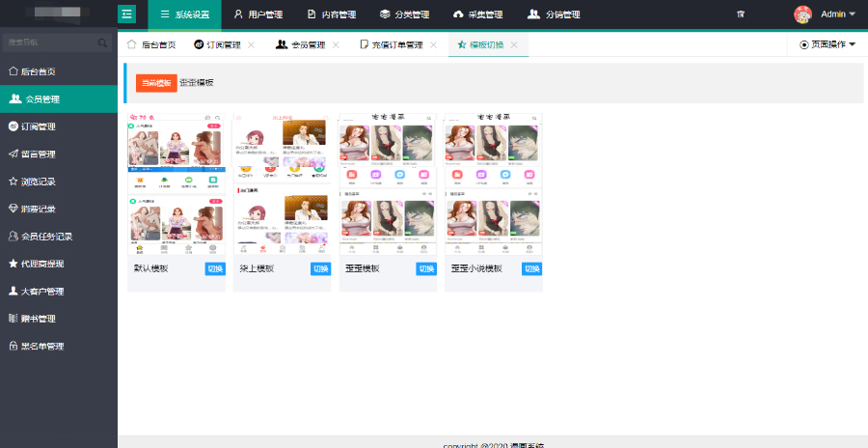This screenshot has height=448, width=868.
Task: Click the sidebar search input field
Action: click(x=48, y=43)
